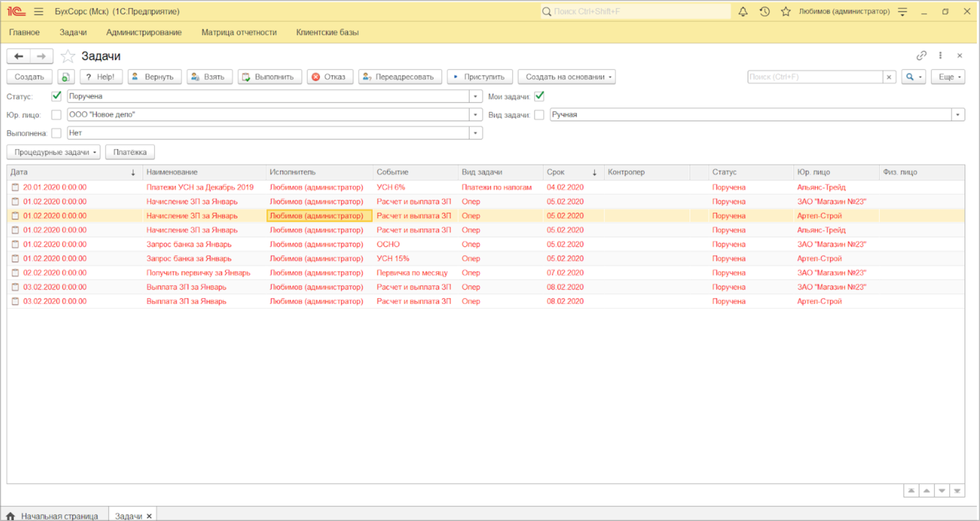Toggle the Мои задачи checkbox

(x=540, y=96)
